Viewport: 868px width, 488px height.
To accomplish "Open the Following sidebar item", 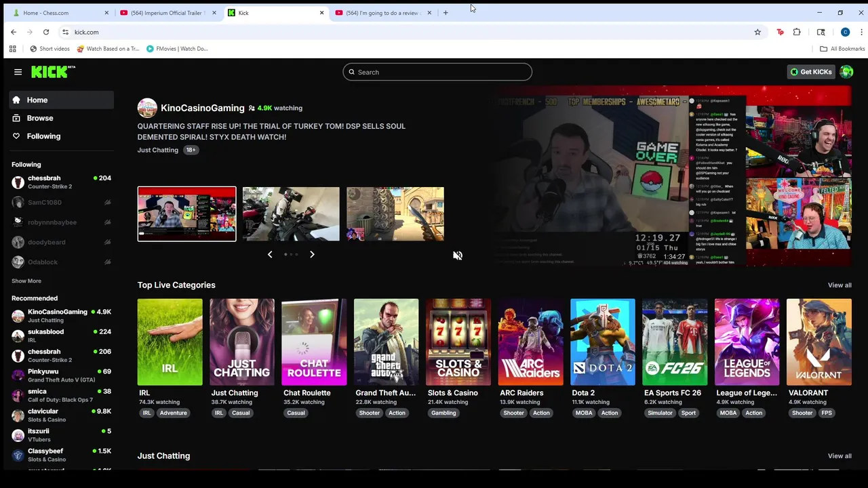I will tap(62, 136).
